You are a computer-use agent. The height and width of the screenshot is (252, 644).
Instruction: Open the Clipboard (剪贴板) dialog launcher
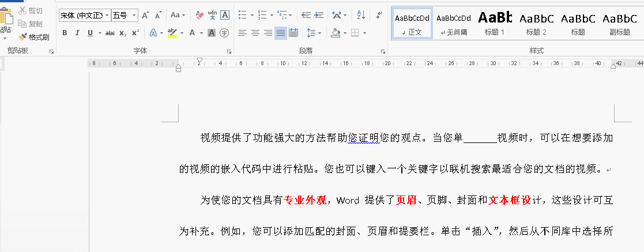pyautogui.click(x=51, y=51)
